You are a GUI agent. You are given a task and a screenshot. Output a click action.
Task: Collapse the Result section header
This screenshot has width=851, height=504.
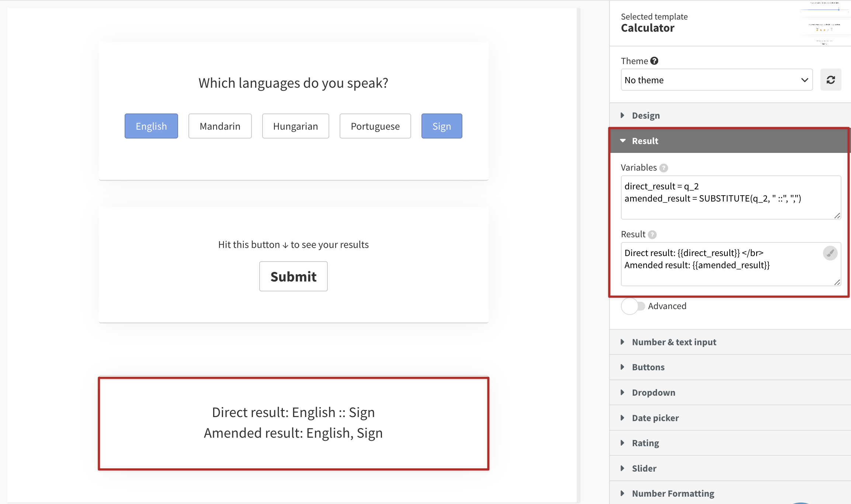pos(645,141)
